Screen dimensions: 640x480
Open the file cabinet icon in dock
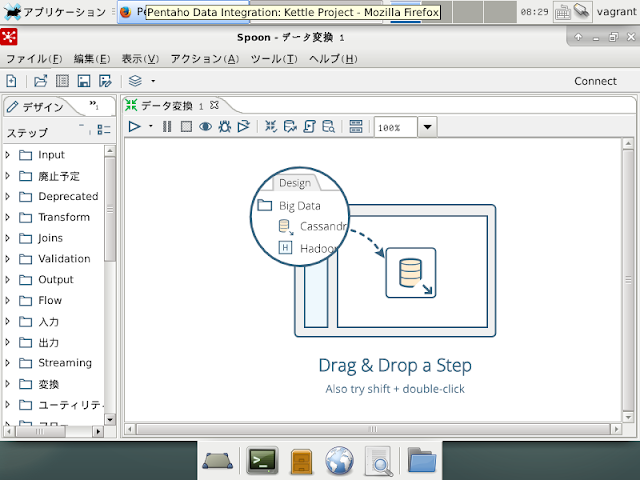tap(302, 461)
